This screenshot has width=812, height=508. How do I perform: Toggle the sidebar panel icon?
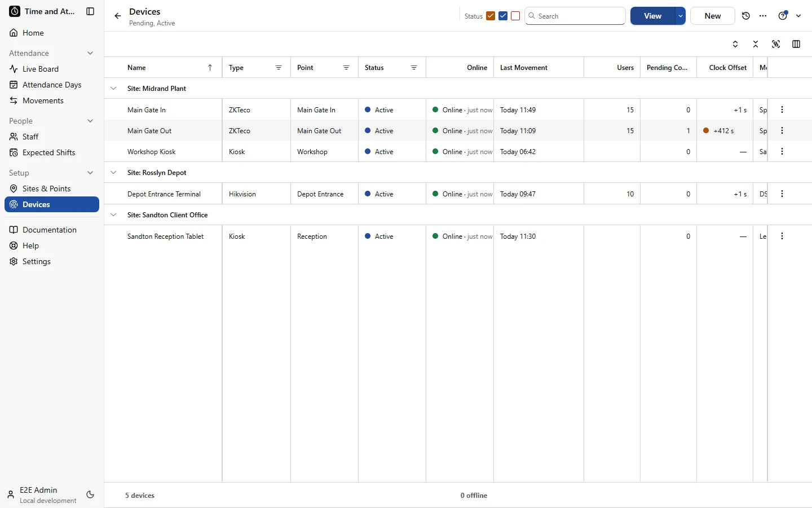pos(90,11)
